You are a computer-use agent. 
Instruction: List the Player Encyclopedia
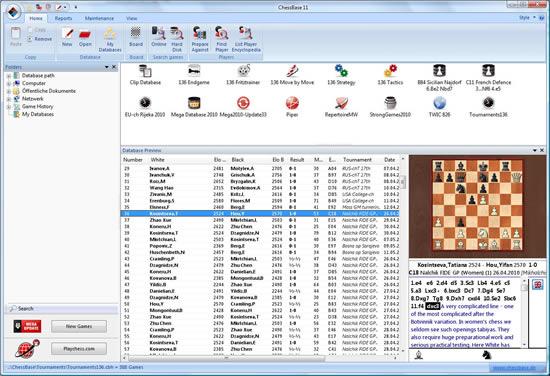246,39
